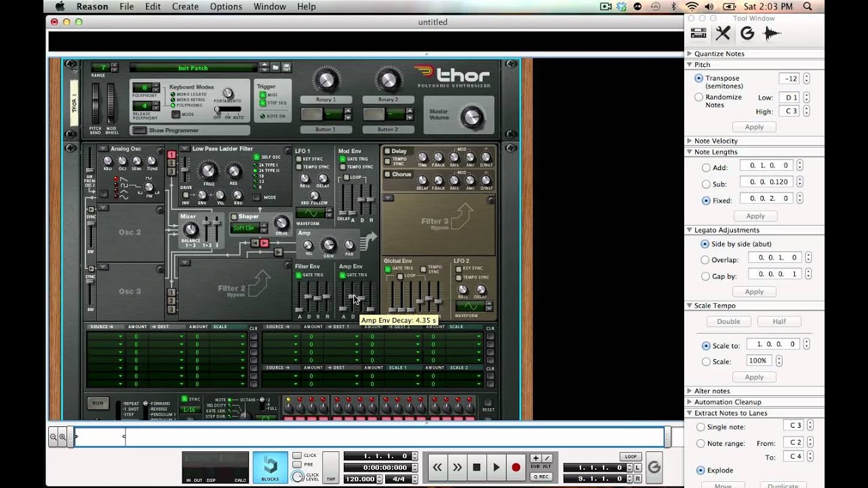Viewport: 868px width, 488px height.
Task: Open the patch browser folder icon
Action: tap(276, 68)
